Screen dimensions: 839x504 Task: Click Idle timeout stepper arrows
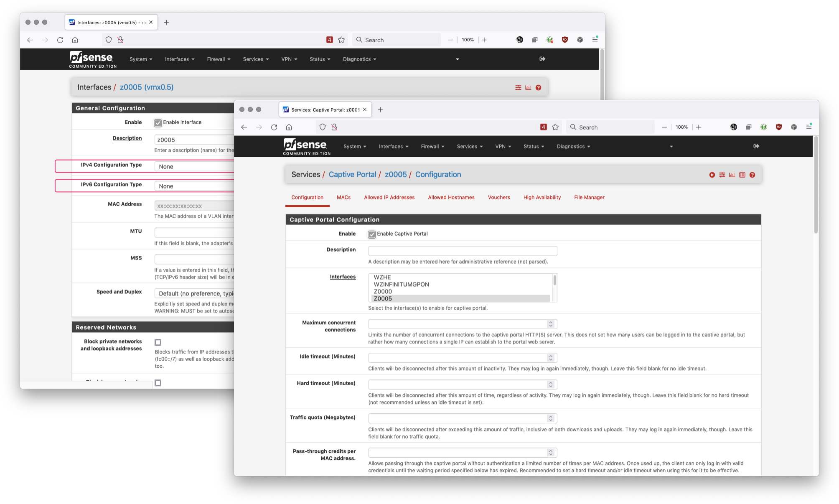click(x=551, y=358)
